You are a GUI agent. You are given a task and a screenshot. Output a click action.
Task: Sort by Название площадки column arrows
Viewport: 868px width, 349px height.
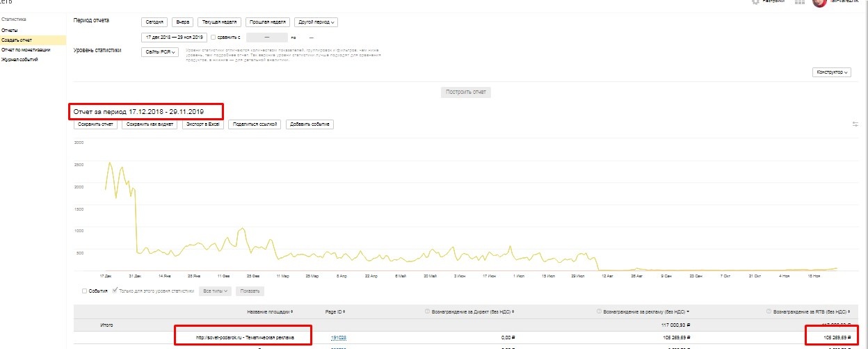[x=291, y=311]
